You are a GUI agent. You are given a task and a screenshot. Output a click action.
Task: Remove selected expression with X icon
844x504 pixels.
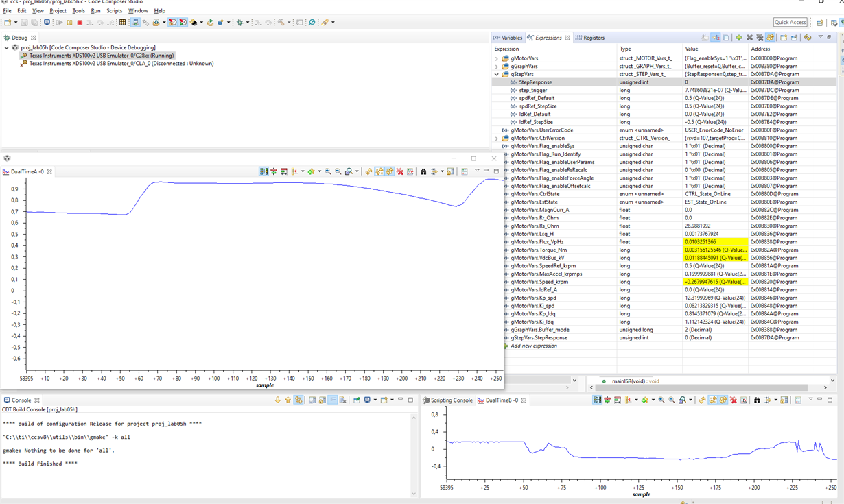(749, 38)
